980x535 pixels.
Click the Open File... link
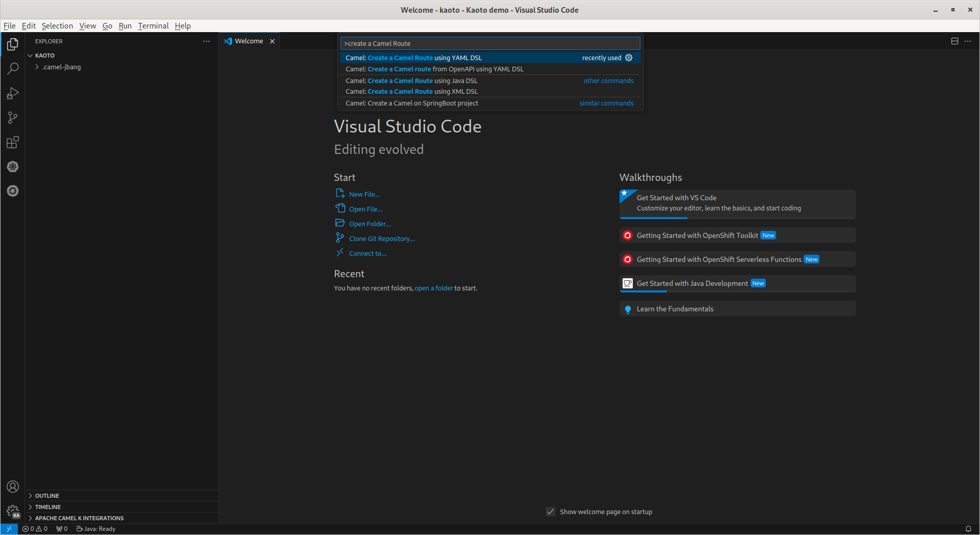tap(366, 209)
